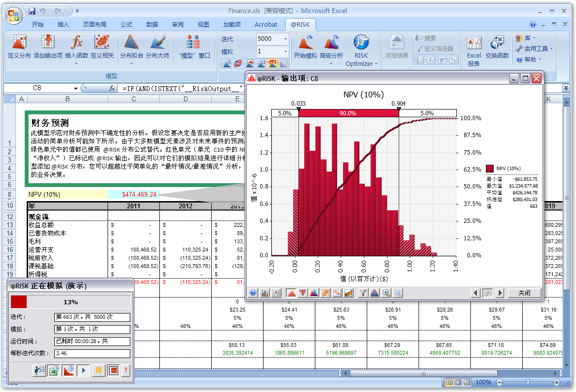The height and width of the screenshot is (392, 576).
Task: Toggle automatically show output graph icon
Action: coord(250,63)
